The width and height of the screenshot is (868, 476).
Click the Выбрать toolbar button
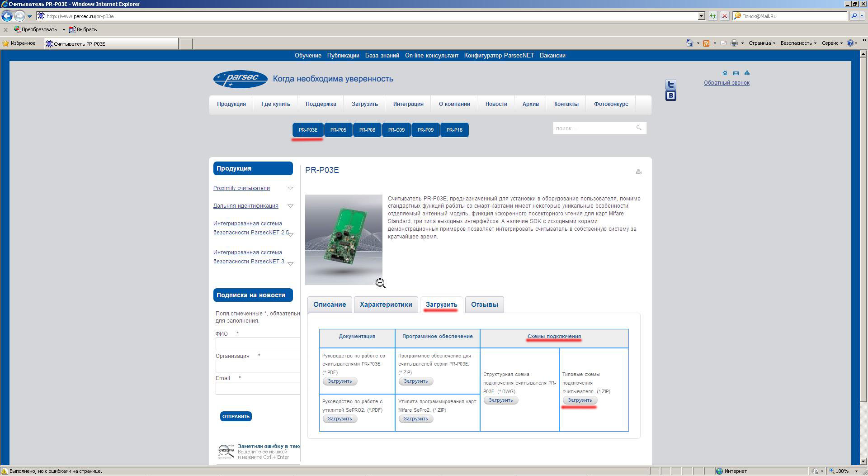(x=83, y=29)
